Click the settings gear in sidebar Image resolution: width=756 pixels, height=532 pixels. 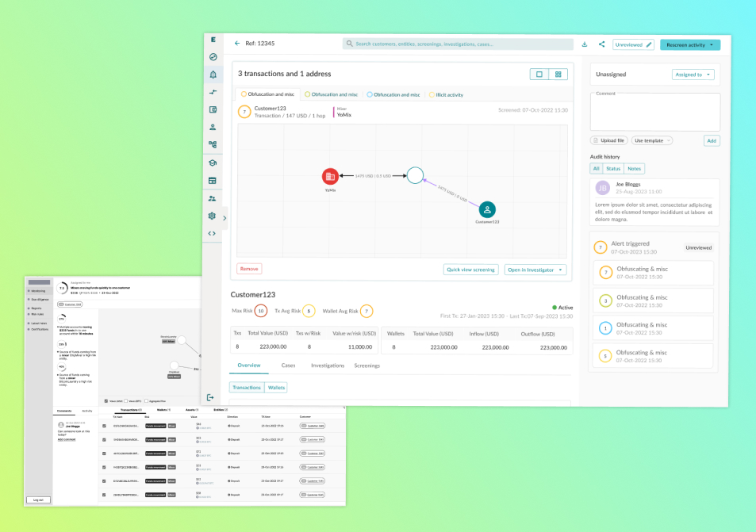click(213, 216)
